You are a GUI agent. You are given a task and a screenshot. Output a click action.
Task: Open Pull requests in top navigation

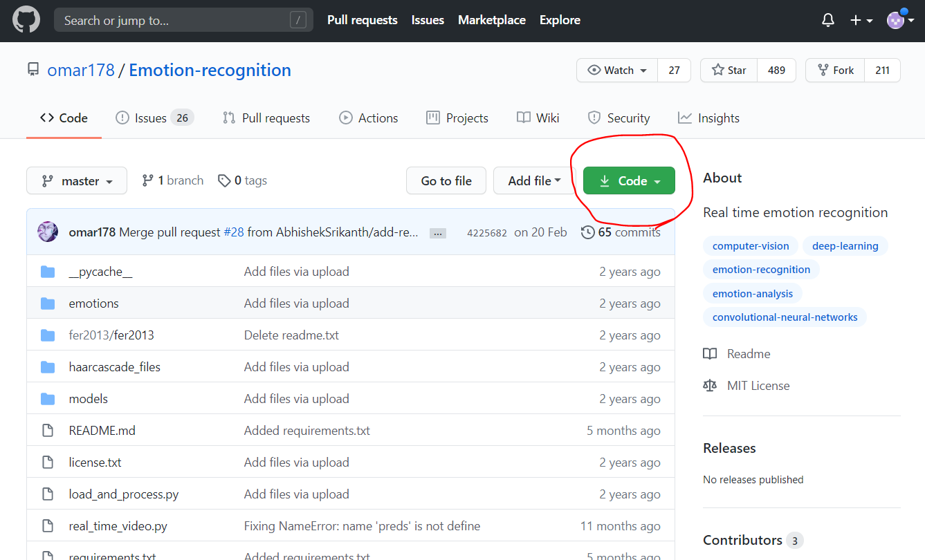tap(363, 20)
